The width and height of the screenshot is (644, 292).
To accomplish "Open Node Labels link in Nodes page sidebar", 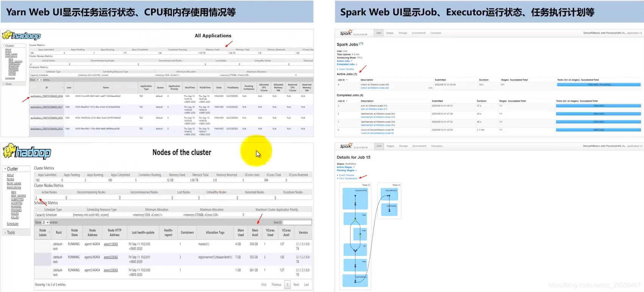I will [x=14, y=183].
